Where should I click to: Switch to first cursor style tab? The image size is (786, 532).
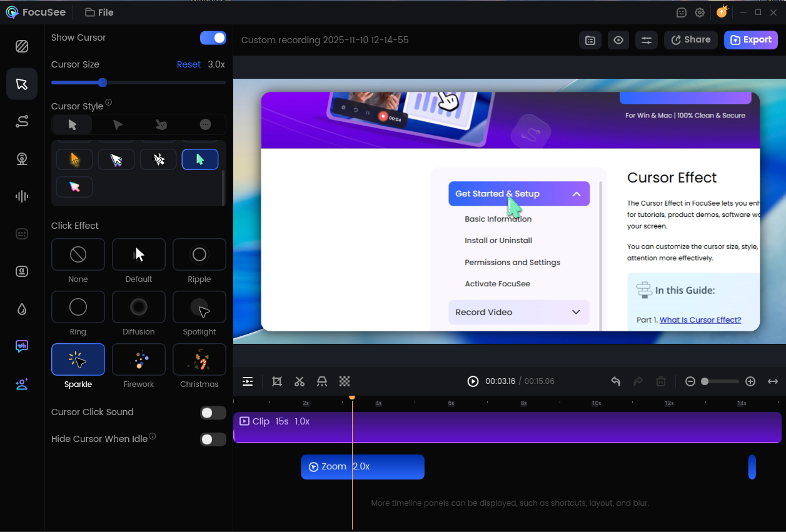pyautogui.click(x=73, y=125)
